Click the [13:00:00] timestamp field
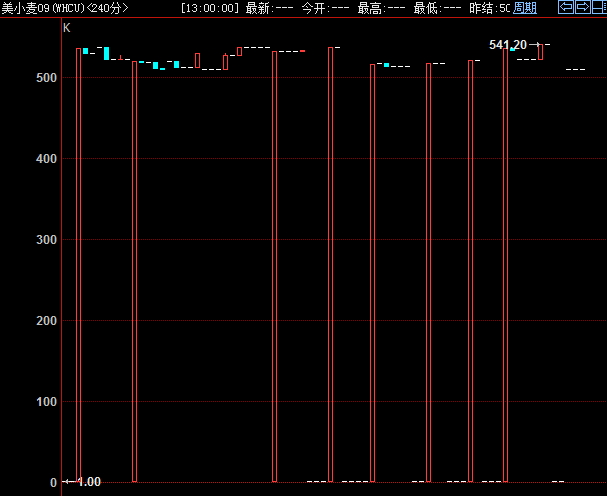This screenshot has height=496, width=607. (210, 8)
